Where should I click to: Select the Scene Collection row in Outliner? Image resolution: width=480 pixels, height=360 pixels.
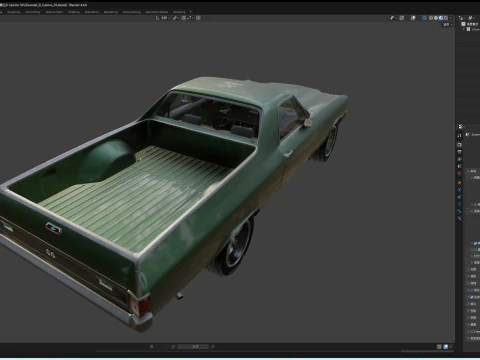pos(471,24)
